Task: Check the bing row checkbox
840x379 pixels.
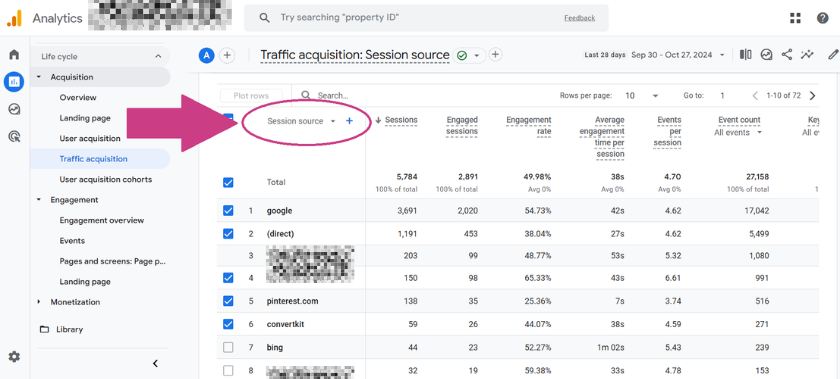Action: pyautogui.click(x=228, y=347)
